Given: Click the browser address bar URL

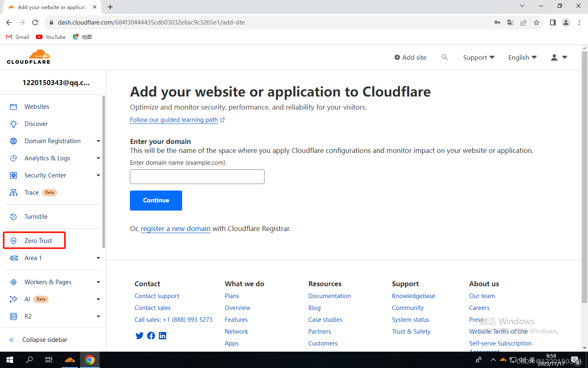Looking at the screenshot, I should 151,22.
